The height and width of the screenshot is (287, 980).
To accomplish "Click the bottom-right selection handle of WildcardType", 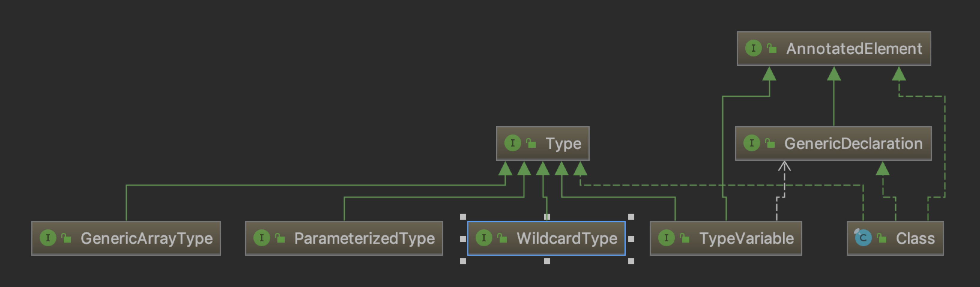I will point(631,261).
